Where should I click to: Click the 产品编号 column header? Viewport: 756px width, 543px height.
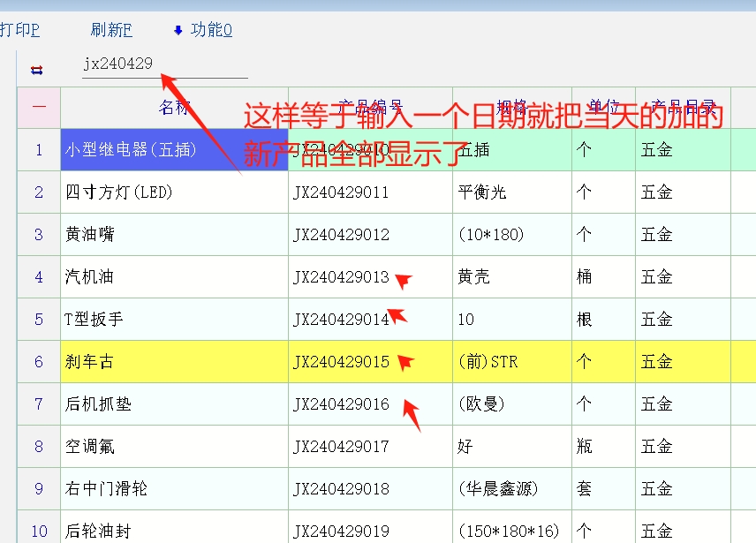pyautogui.click(x=370, y=108)
